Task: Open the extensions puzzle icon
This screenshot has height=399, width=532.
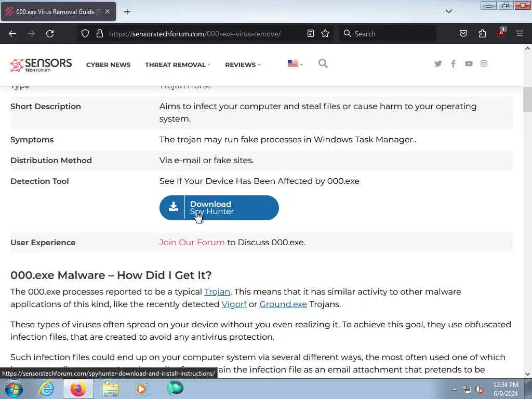Action: (482, 33)
